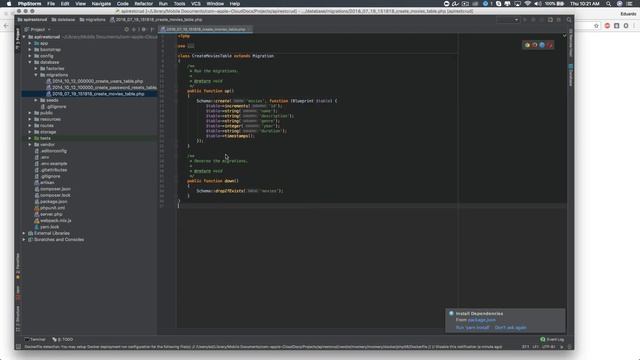Select create_password_resets_table migration file
Image resolution: width=640 pixels, height=360 pixels.
102,87
